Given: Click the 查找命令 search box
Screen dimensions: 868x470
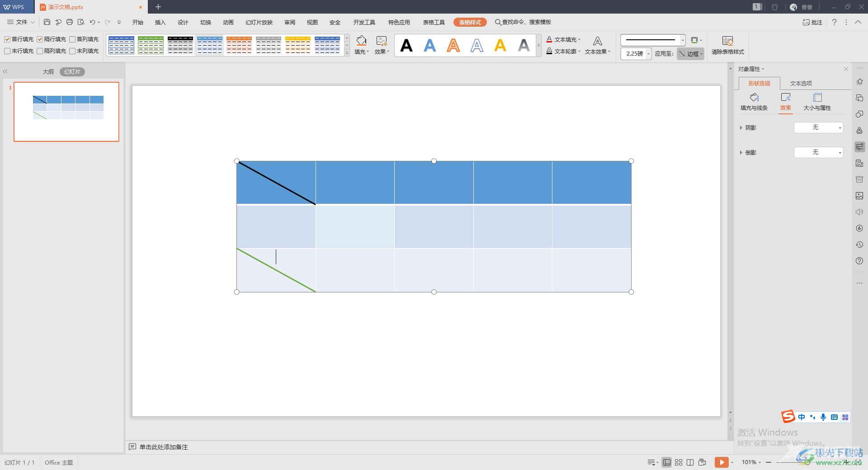Looking at the screenshot, I should tap(523, 22).
